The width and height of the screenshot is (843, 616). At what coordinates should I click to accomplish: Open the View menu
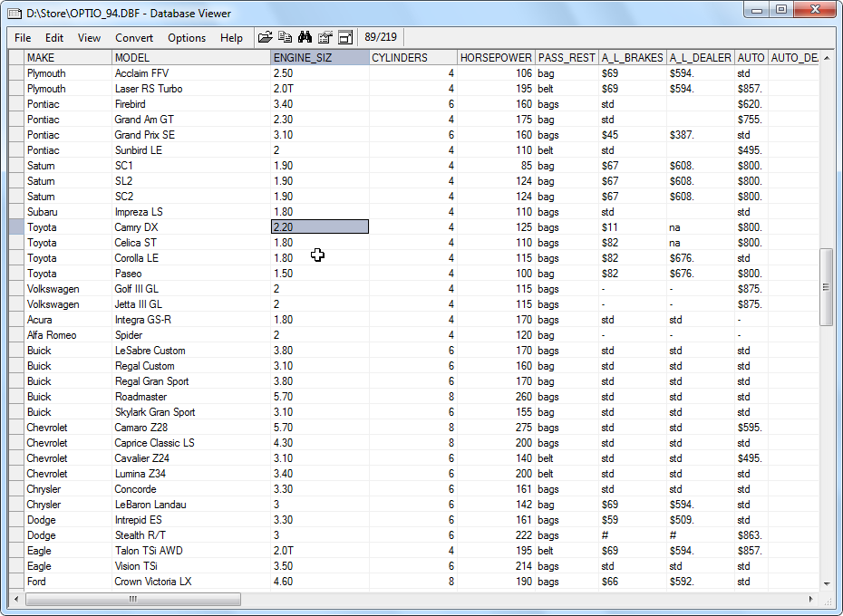[x=89, y=38]
